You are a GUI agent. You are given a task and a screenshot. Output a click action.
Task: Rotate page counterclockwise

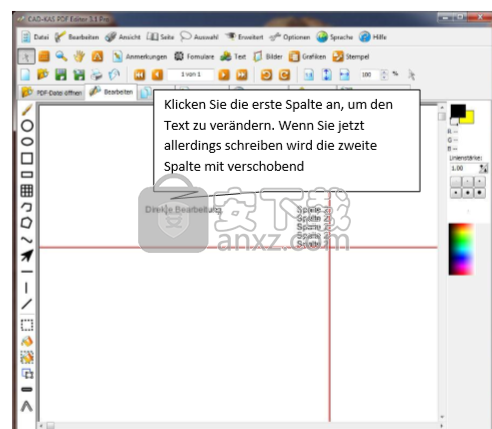point(266,75)
